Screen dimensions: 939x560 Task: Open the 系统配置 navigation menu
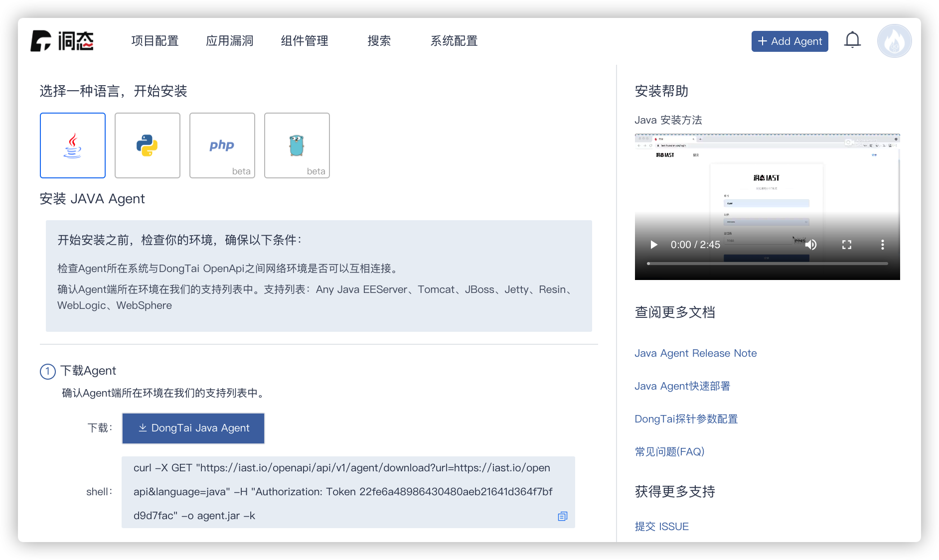[454, 41]
